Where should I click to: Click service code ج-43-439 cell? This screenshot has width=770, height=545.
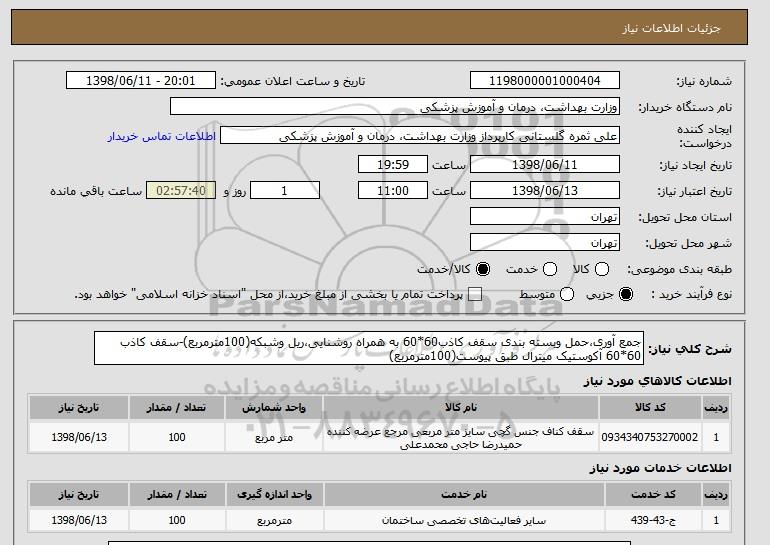[653, 520]
